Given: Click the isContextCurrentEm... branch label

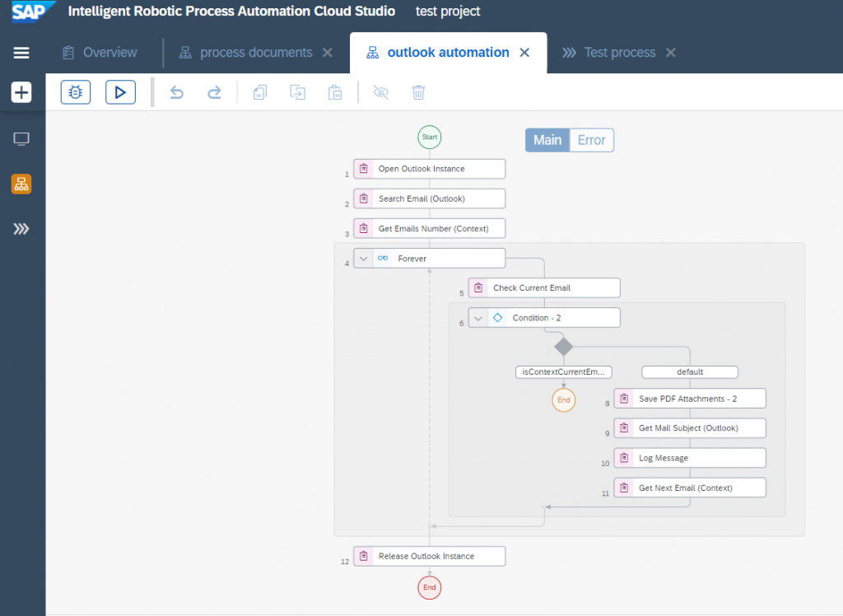Looking at the screenshot, I should (563, 371).
